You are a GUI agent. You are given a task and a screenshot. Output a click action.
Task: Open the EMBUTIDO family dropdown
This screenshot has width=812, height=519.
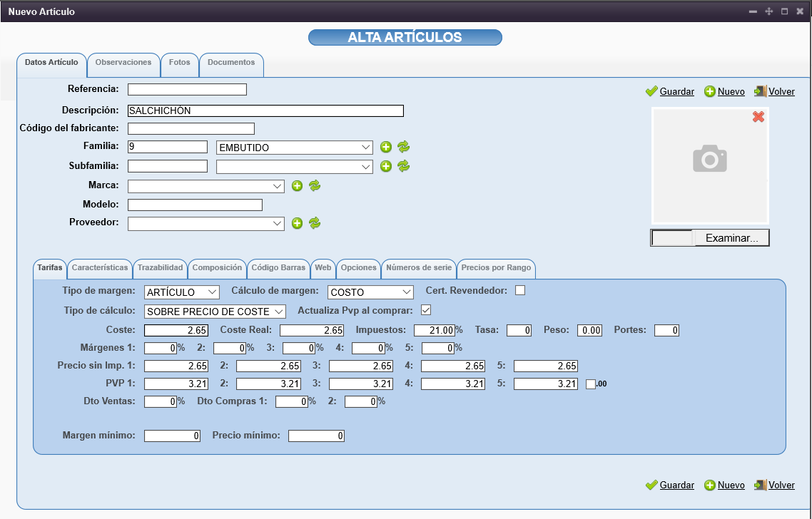pos(294,148)
